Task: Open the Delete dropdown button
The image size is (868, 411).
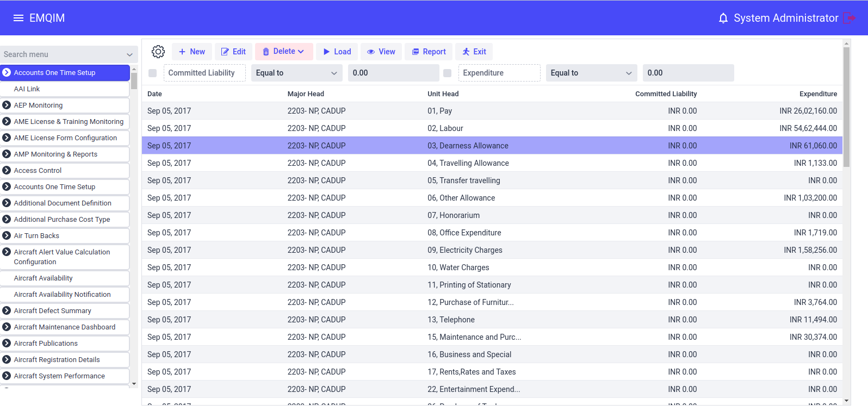Action: [x=284, y=52]
